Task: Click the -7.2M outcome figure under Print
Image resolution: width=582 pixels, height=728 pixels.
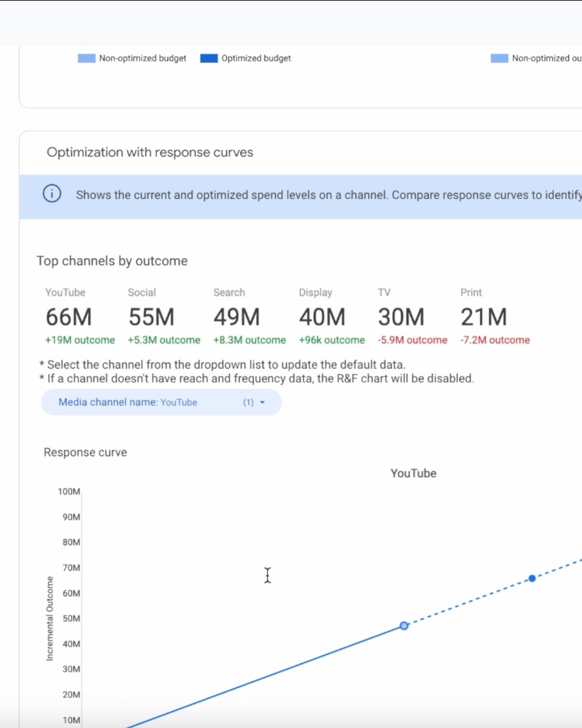Action: [x=495, y=340]
